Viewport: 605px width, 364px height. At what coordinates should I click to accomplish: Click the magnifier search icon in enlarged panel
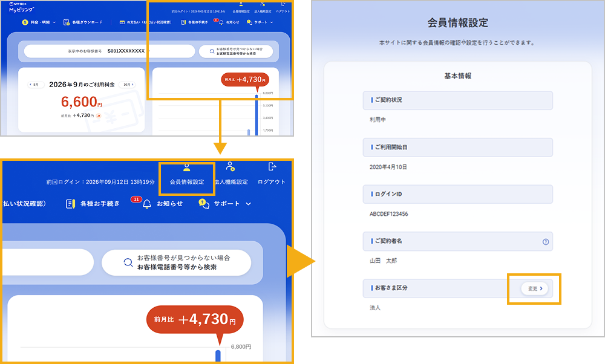pyautogui.click(x=128, y=262)
